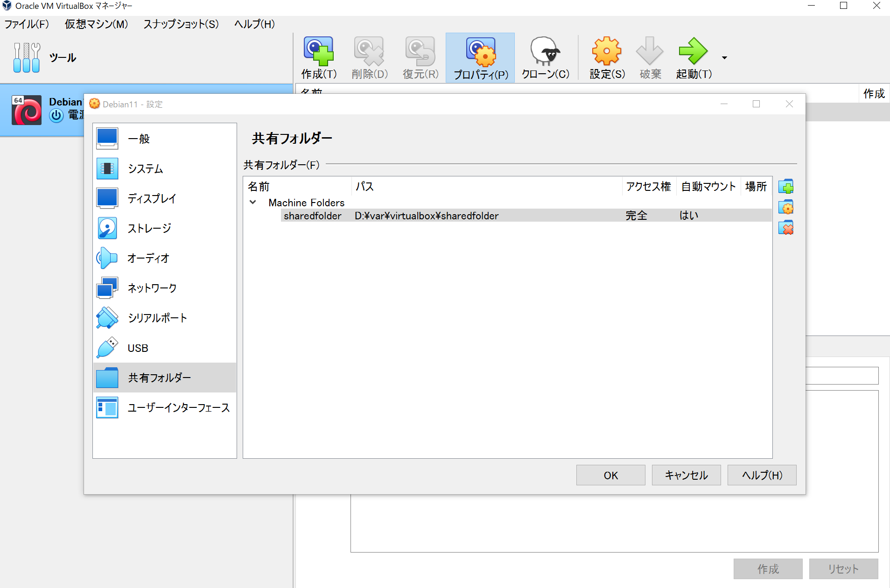Select the ディスプレイ settings category
The image size is (890, 588).
(165, 198)
